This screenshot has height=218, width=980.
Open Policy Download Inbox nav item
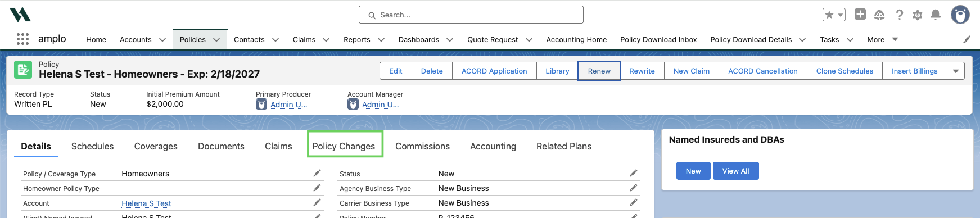tap(658, 39)
